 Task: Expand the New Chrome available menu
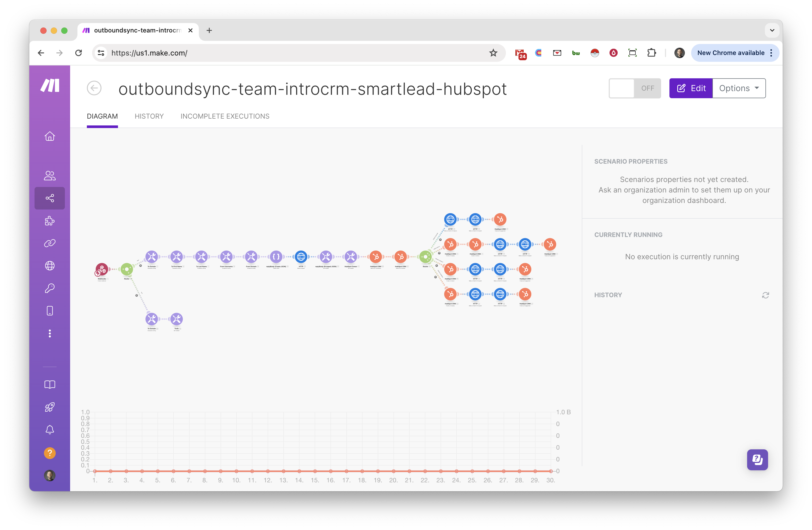[x=771, y=53]
